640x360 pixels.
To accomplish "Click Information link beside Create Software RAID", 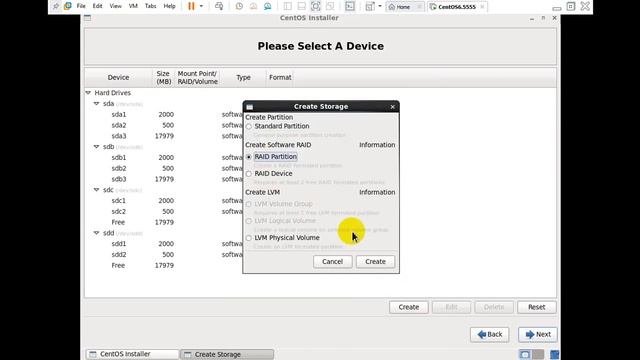I will click(377, 145).
